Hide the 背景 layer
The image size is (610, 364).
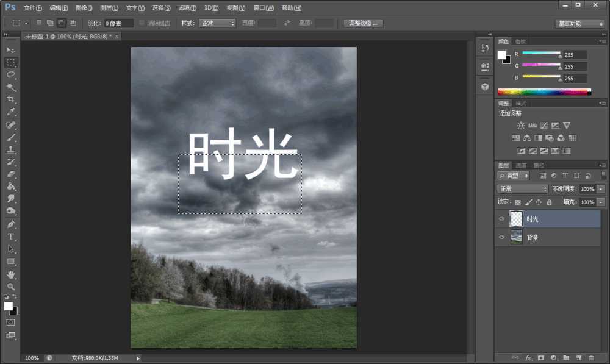(501, 237)
